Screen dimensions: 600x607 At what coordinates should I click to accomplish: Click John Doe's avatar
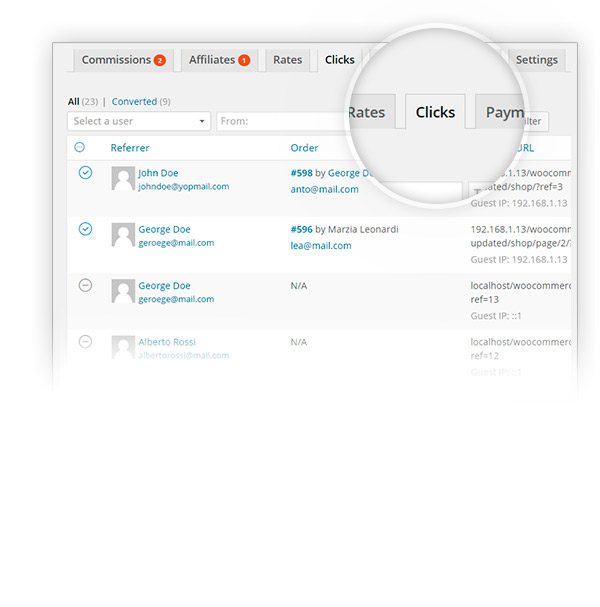pyautogui.click(x=123, y=178)
